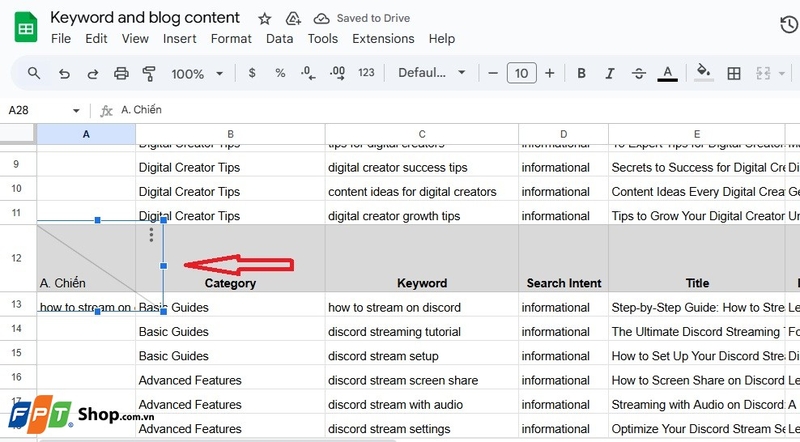Viewport: 800px width, 442px height.
Task: Open the File menu
Action: (x=61, y=39)
